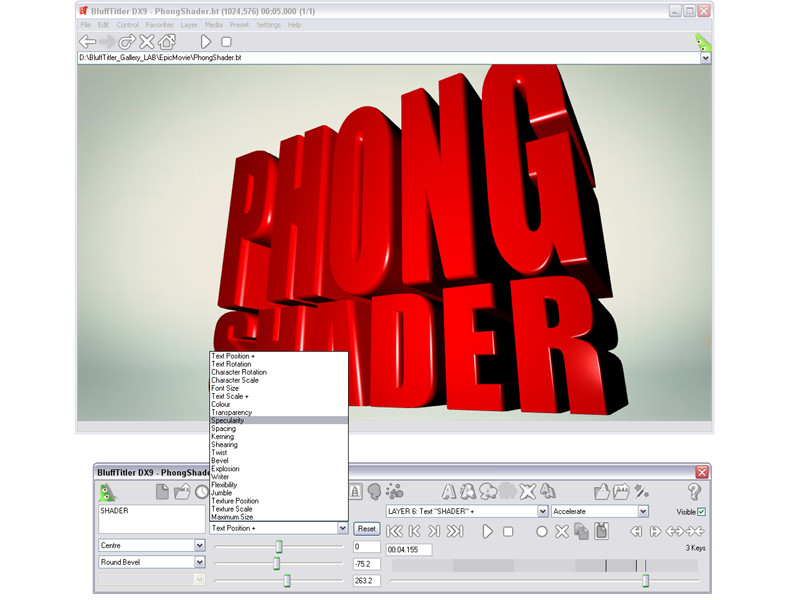Toggle the Visible checkbox
800x600 pixels.
(x=702, y=511)
